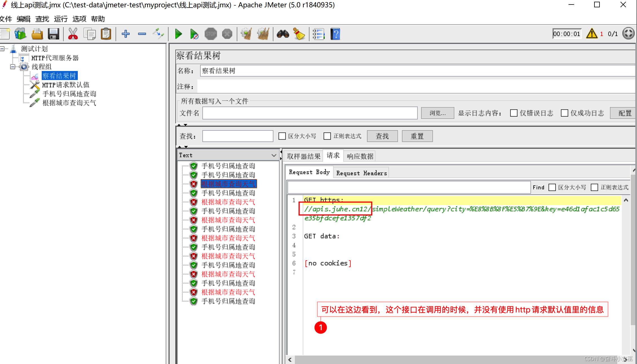
Task: Switch to Request Headers tab
Action: pyautogui.click(x=361, y=173)
